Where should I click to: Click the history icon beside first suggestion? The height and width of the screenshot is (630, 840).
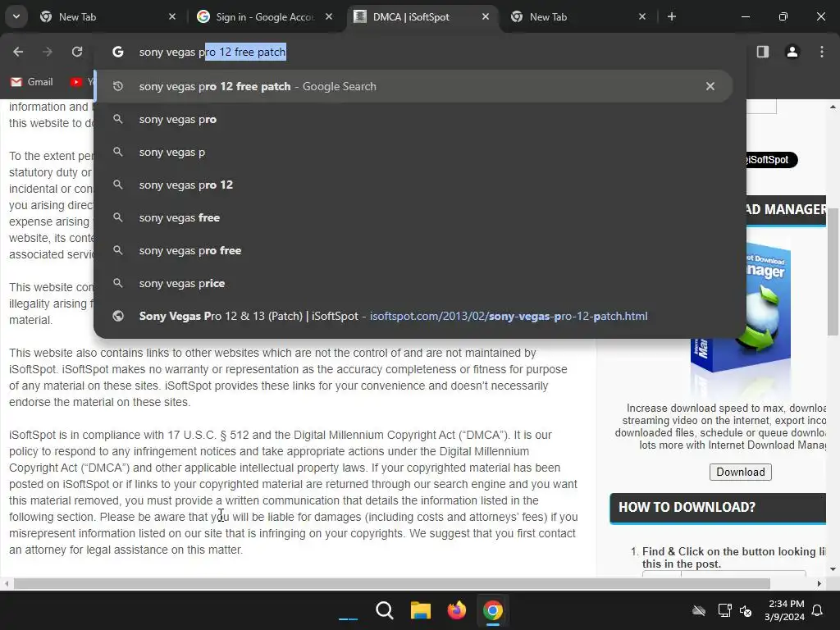pos(118,86)
